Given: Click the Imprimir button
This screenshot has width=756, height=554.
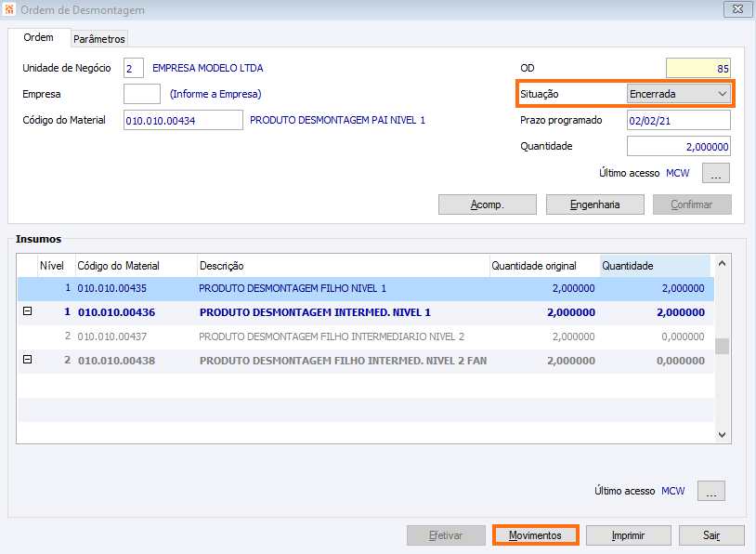Looking at the screenshot, I should [x=628, y=535].
